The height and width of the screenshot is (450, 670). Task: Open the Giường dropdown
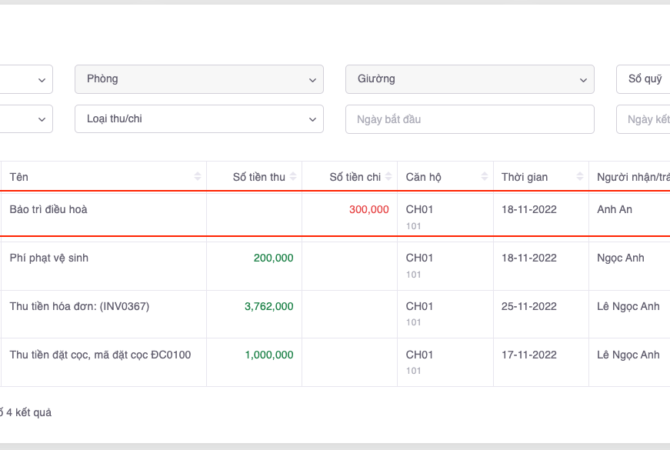coord(469,79)
